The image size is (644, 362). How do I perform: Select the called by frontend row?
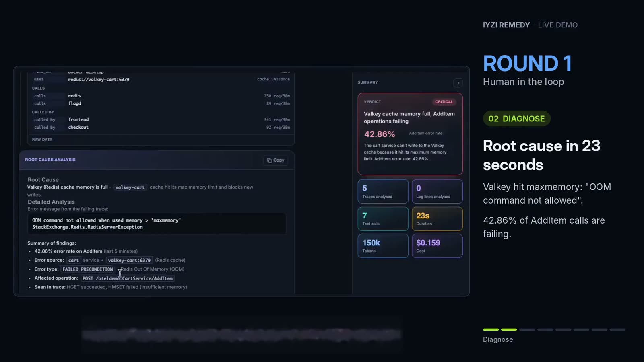[161, 119]
